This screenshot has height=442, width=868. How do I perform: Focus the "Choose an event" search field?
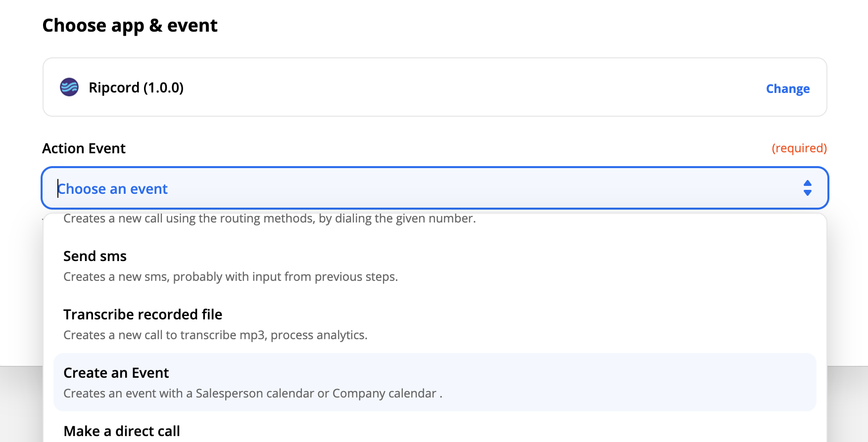point(113,189)
